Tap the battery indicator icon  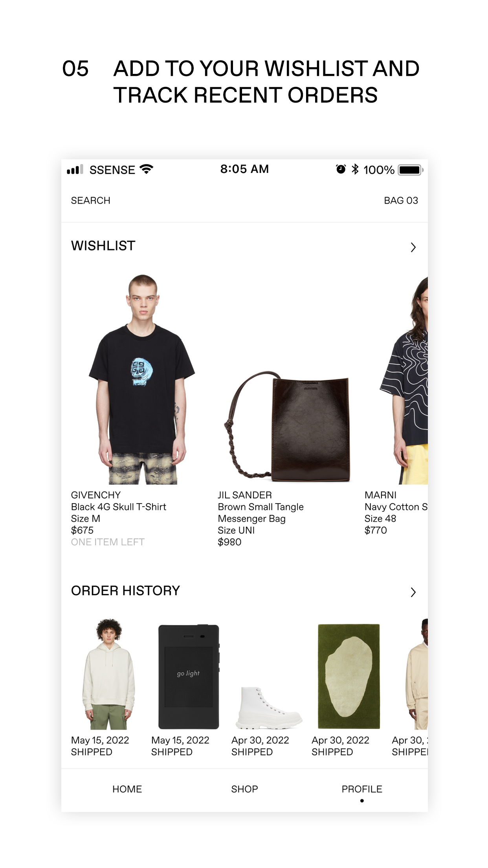point(411,170)
